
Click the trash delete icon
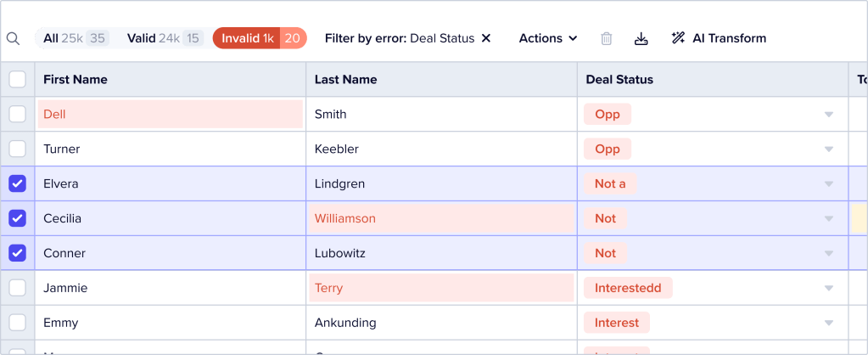[607, 38]
